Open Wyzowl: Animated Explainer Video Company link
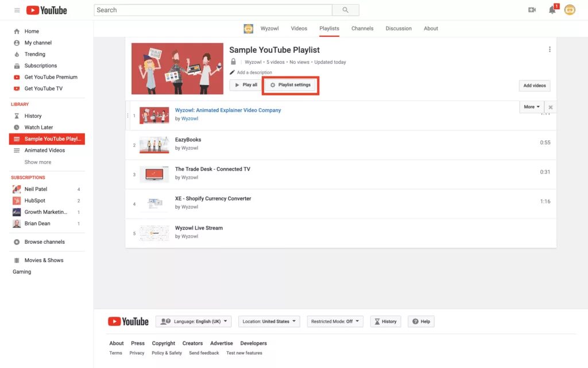The image size is (588, 368). (x=228, y=110)
